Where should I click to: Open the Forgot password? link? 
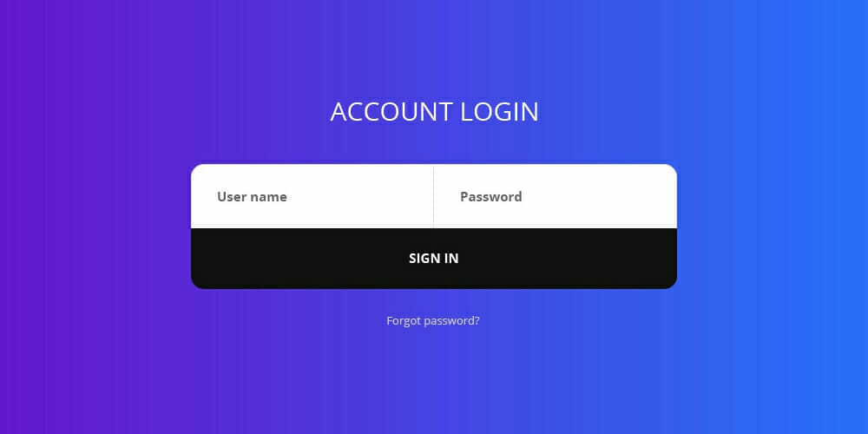(433, 321)
